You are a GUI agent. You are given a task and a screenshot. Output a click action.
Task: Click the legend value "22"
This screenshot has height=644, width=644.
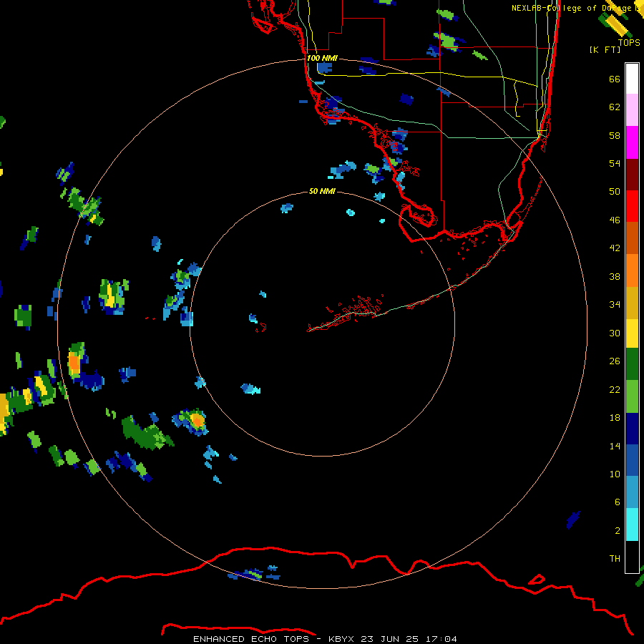[x=615, y=389]
